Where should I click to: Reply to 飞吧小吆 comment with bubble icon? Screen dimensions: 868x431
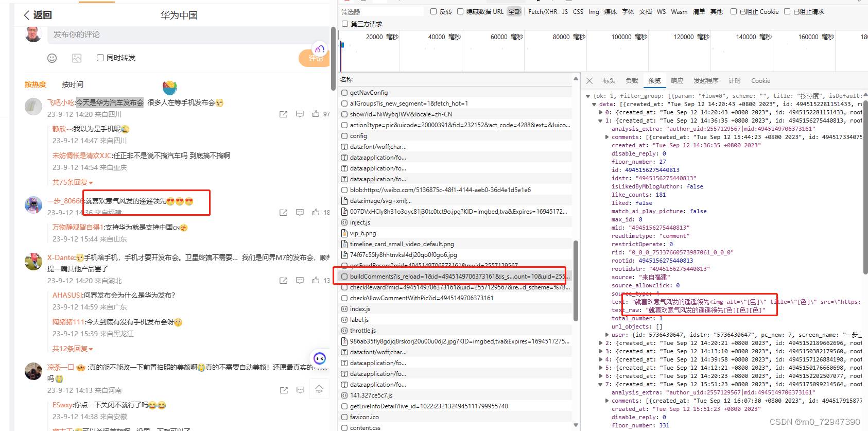point(300,114)
